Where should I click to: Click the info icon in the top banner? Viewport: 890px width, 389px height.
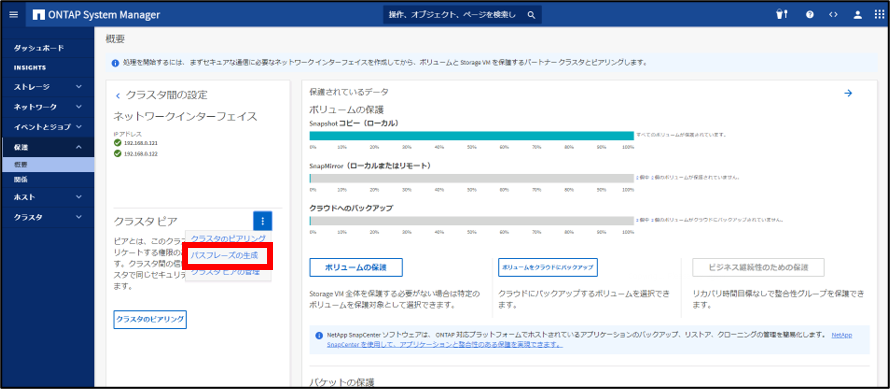tap(115, 62)
